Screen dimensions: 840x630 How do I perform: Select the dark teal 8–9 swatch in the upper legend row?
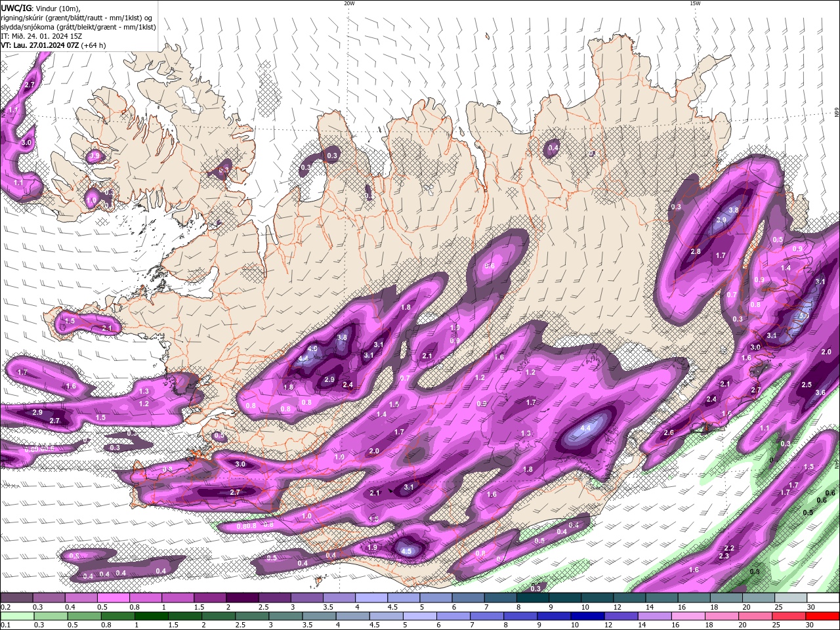click(x=533, y=598)
